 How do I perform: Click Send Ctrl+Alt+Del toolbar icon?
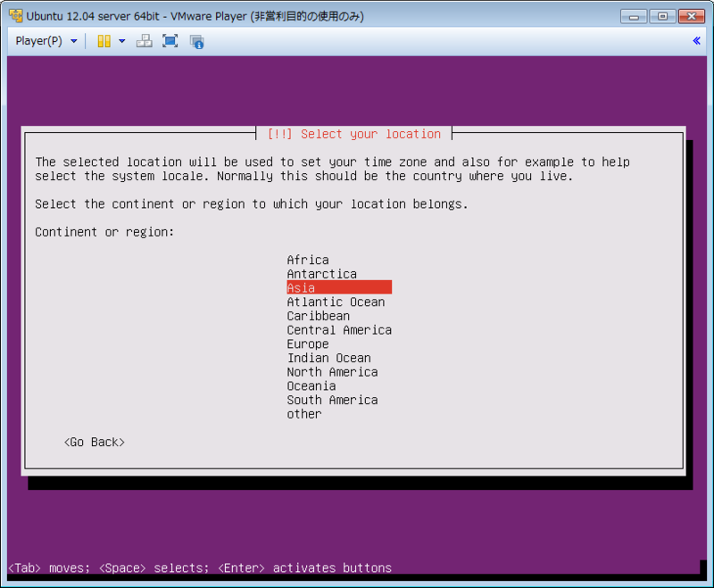[145, 41]
